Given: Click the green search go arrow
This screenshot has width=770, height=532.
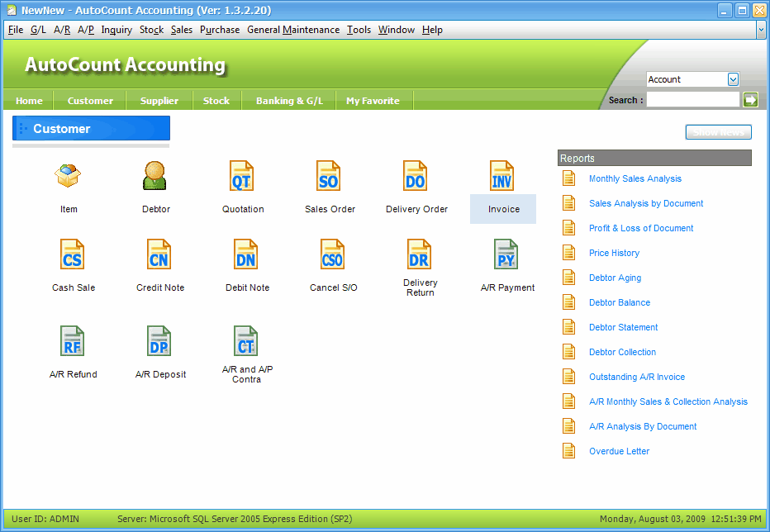Looking at the screenshot, I should (750, 100).
